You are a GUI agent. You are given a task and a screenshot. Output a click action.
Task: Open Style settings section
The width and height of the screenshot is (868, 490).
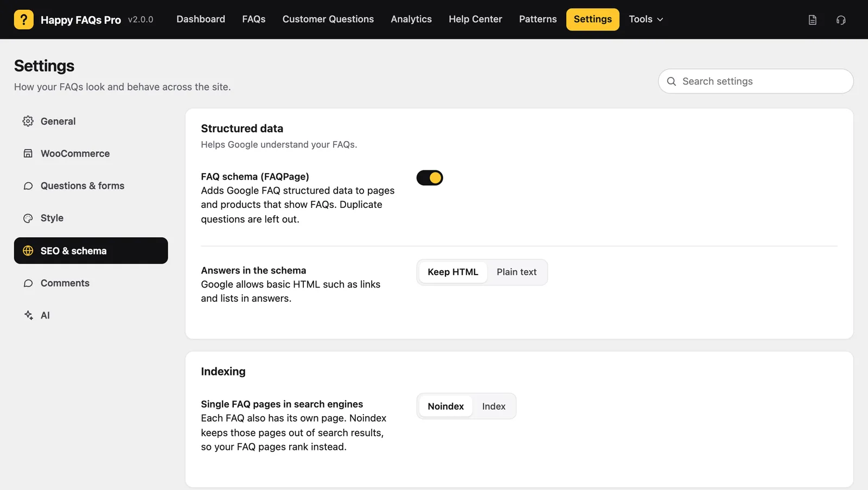pyautogui.click(x=91, y=218)
